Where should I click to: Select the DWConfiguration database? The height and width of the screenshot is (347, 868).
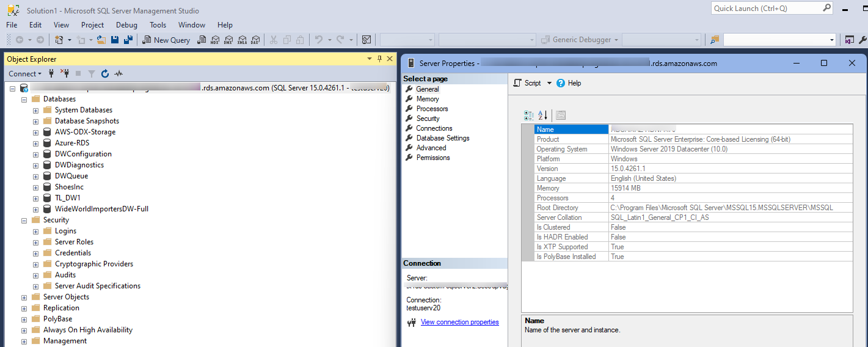(83, 154)
